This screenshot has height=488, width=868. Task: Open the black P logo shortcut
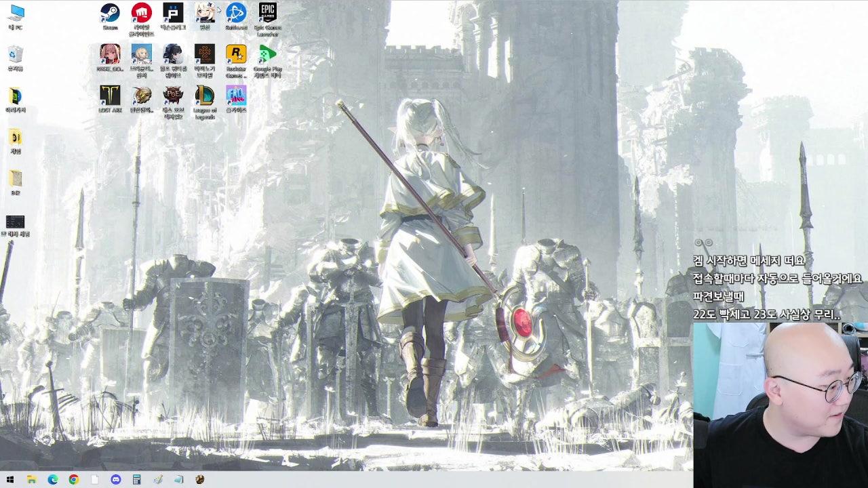click(173, 16)
